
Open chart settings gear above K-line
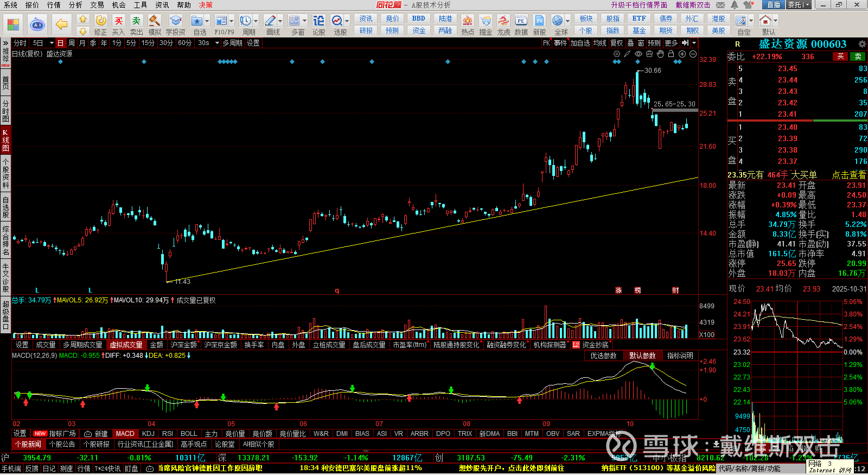click(617, 54)
